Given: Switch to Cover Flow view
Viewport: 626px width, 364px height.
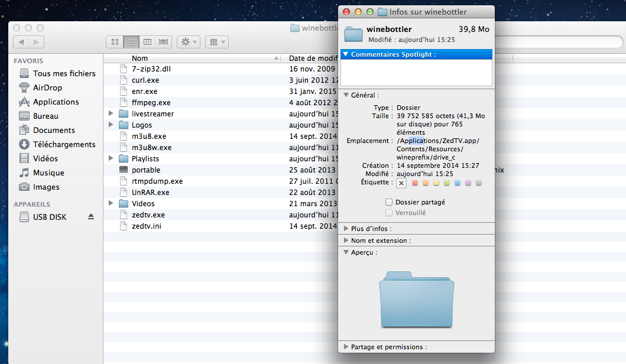Looking at the screenshot, I should click(x=163, y=42).
